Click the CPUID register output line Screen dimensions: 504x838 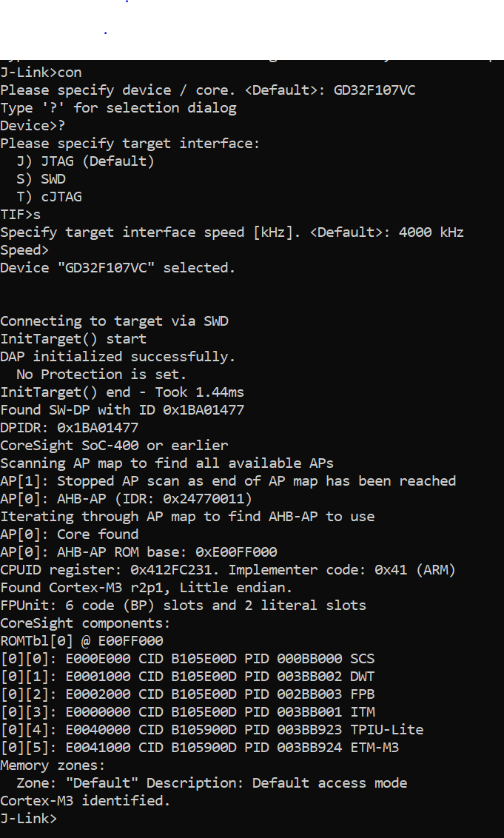tap(227, 569)
